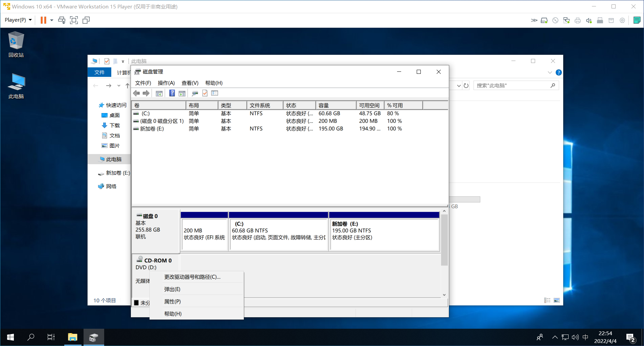Click Disk Management forward arrow

click(x=146, y=93)
